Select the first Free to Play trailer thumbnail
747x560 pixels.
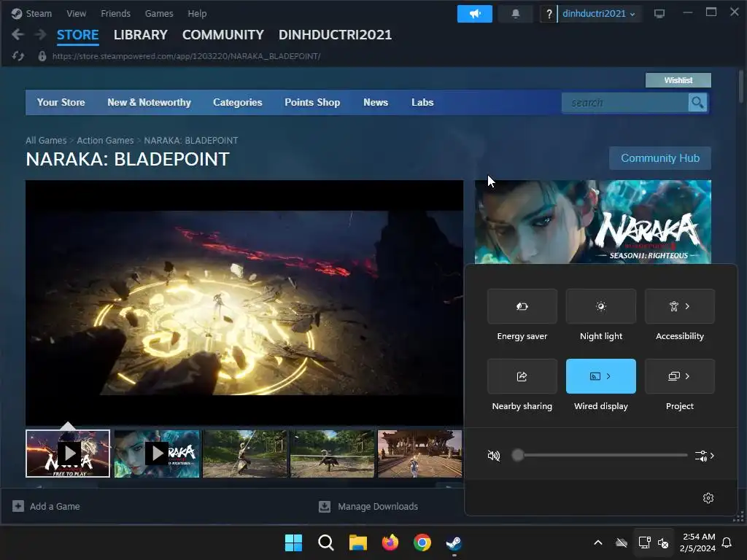[x=68, y=454]
